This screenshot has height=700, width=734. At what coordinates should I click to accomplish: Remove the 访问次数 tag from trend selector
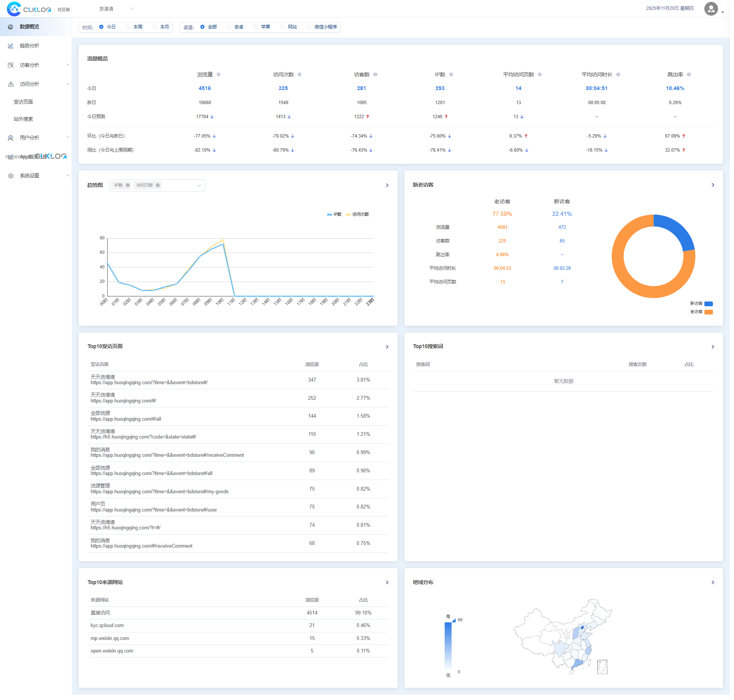[158, 185]
